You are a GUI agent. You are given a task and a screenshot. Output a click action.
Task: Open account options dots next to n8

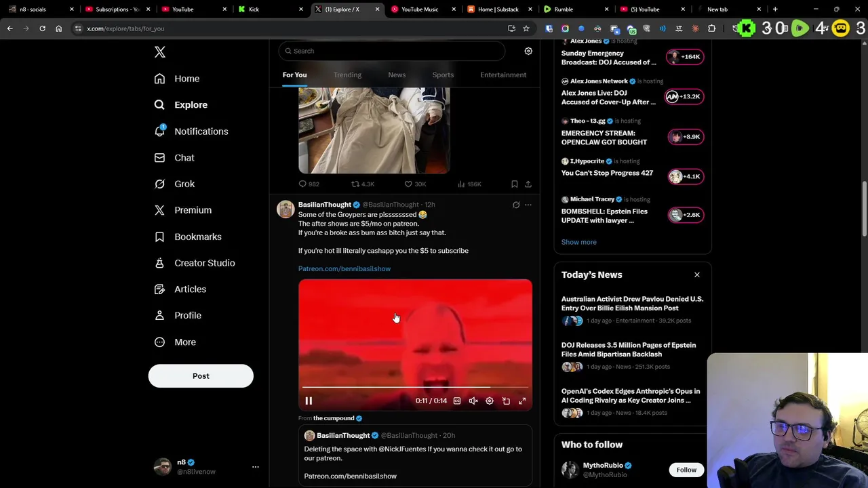click(256, 467)
